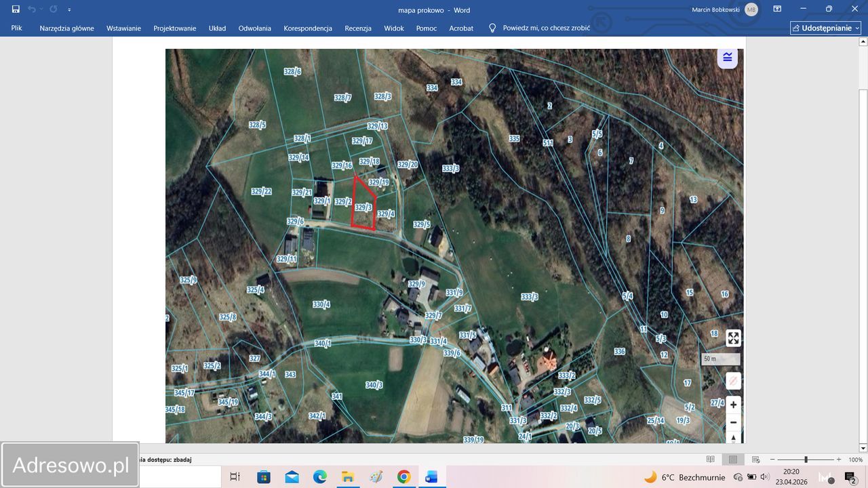
Task: Open Google Chrome from taskbar
Action: 403,477
